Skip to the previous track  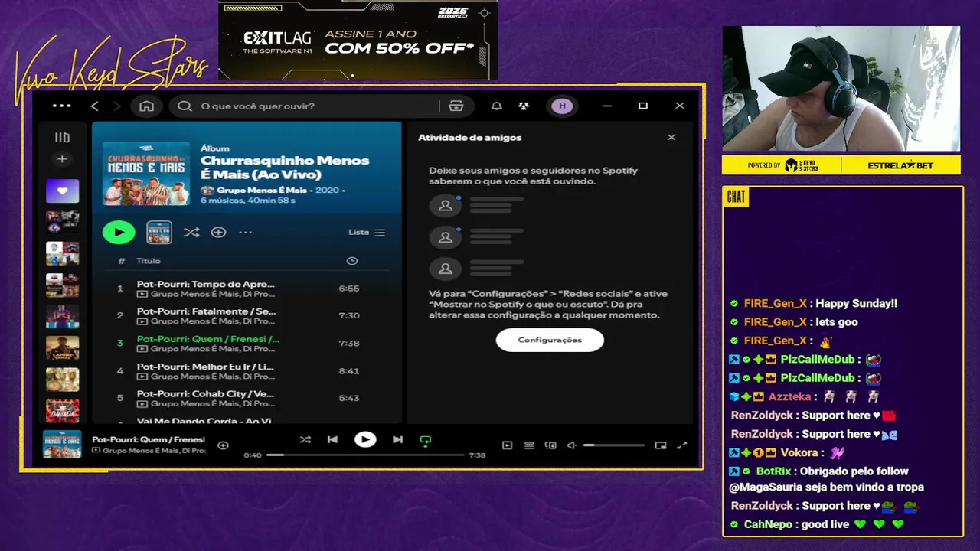click(332, 439)
